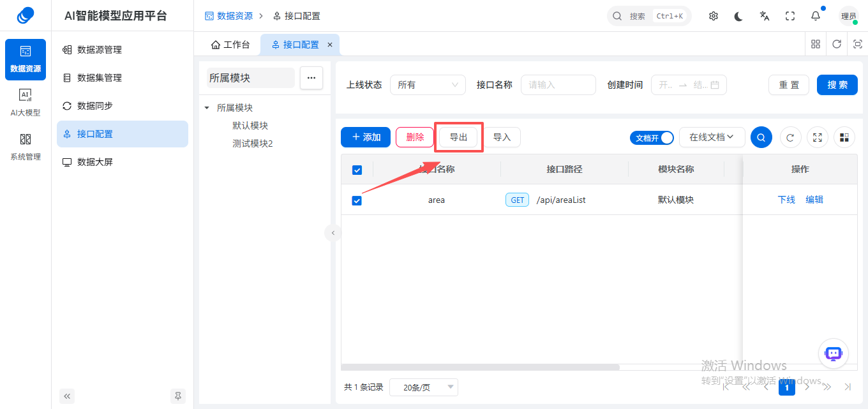Click page number 1 in pagination
Image resolution: width=868 pixels, height=409 pixels.
787,387
